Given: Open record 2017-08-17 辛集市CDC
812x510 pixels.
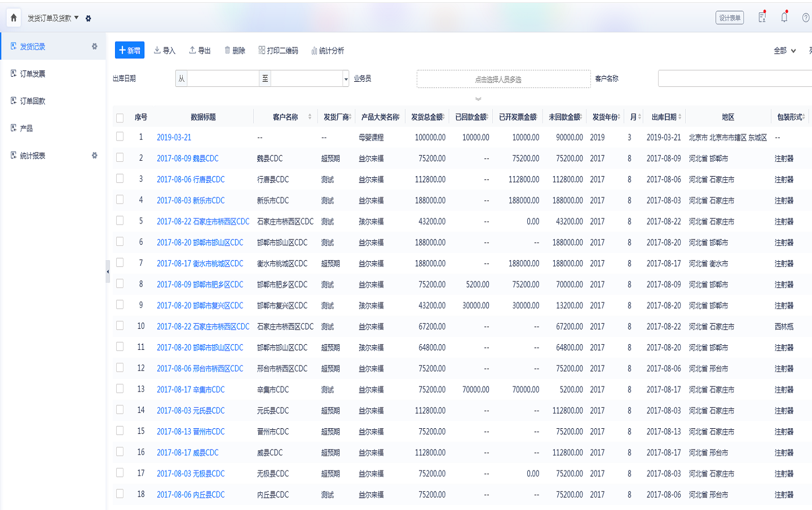Looking at the screenshot, I should click(x=191, y=390).
